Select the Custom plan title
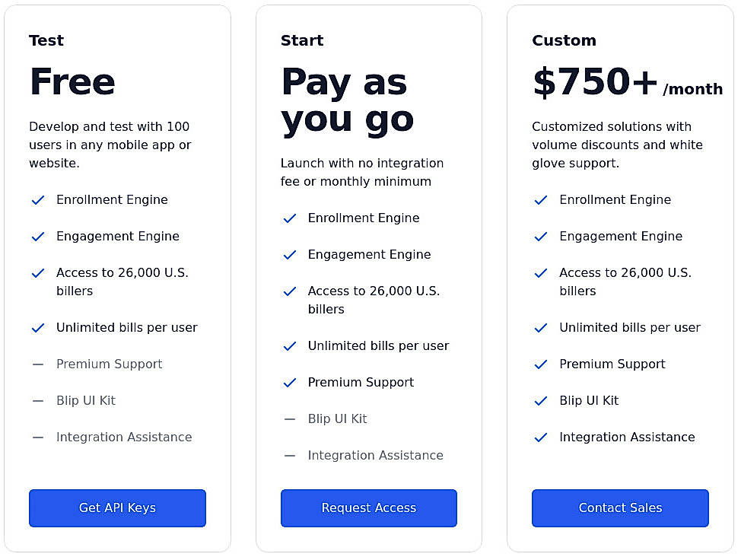This screenshot has height=560, width=741. 564,40
